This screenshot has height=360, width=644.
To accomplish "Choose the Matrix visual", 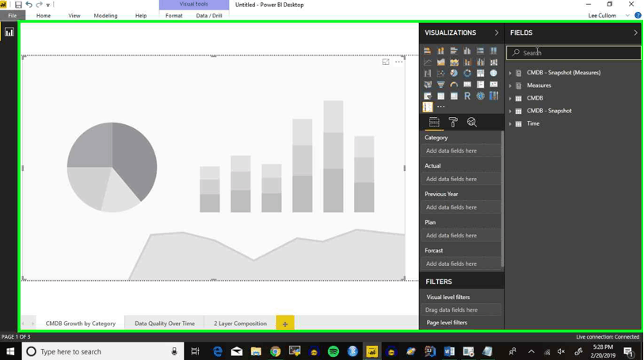I will [x=454, y=96].
